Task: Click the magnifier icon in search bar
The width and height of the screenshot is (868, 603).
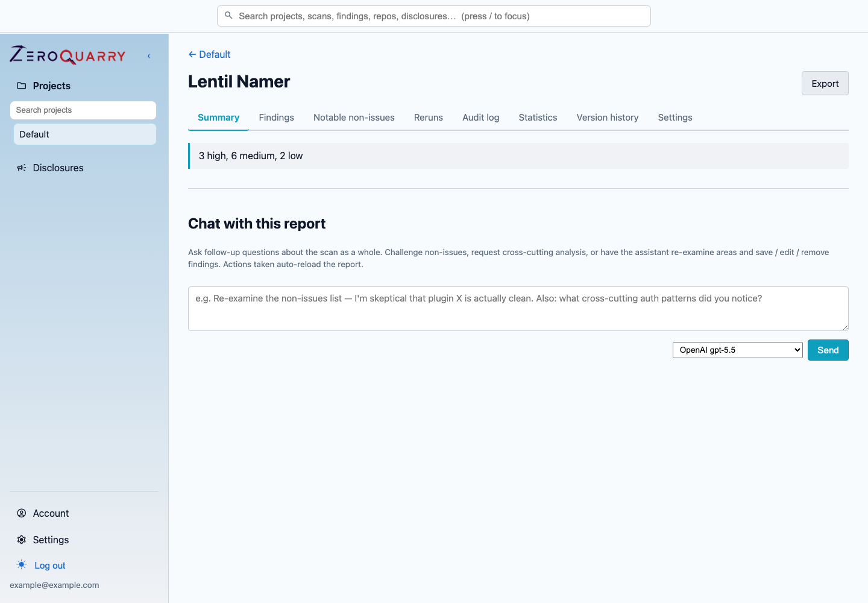Action: click(x=228, y=16)
